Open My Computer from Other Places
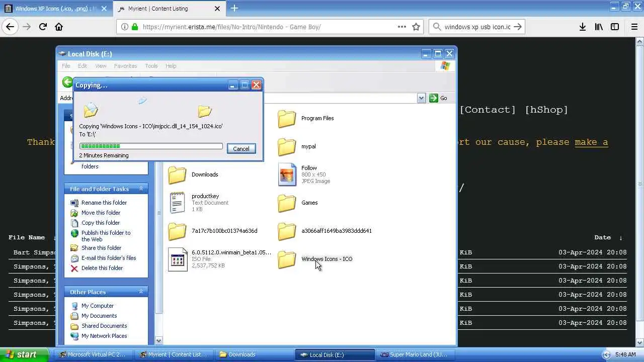The height and width of the screenshot is (362, 644). tap(97, 306)
